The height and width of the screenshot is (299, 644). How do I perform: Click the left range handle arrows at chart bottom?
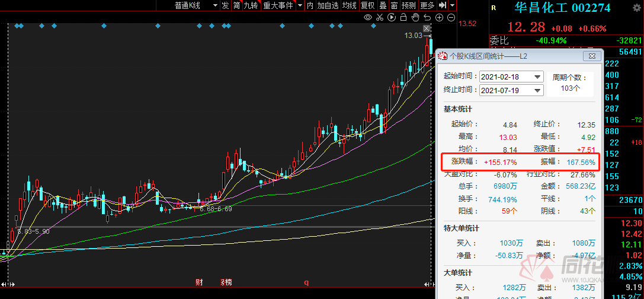click(x=8, y=284)
